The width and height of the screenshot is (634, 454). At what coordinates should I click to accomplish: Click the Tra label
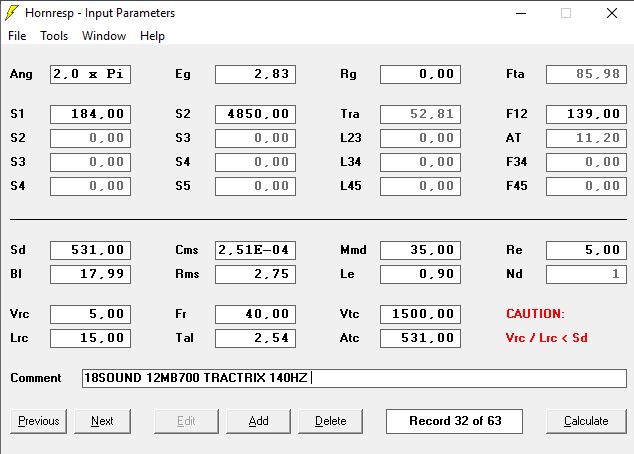350,114
